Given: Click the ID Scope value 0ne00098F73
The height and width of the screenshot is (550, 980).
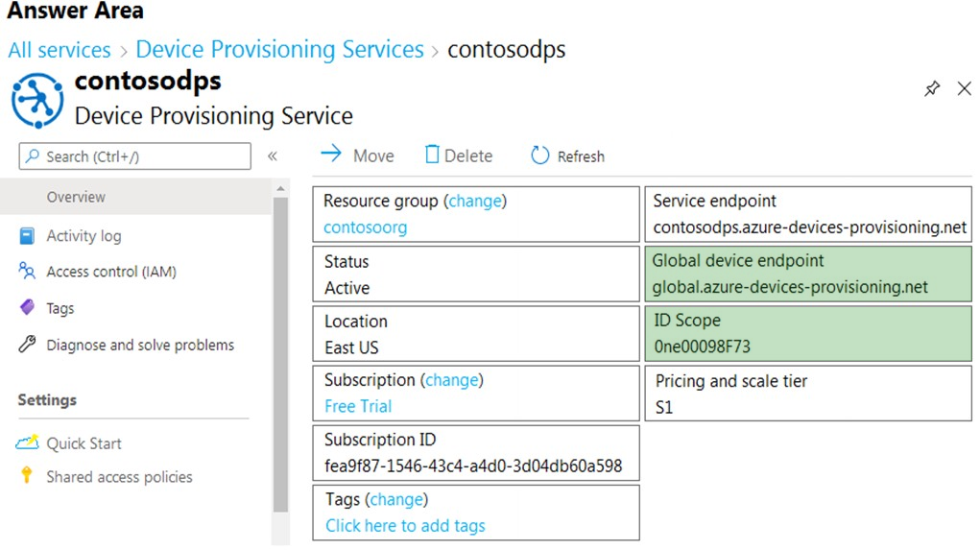Looking at the screenshot, I should (x=702, y=347).
